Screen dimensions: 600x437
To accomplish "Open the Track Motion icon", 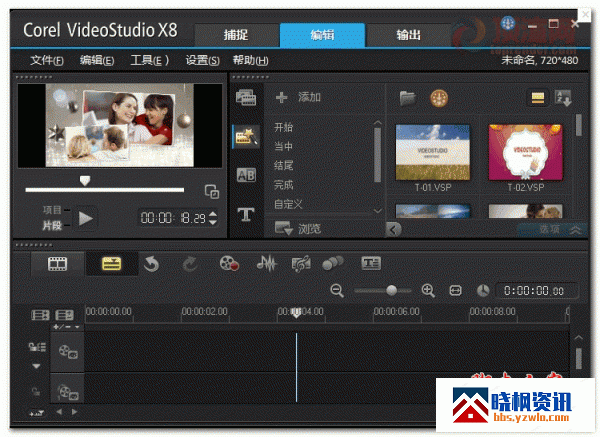I will (333, 263).
